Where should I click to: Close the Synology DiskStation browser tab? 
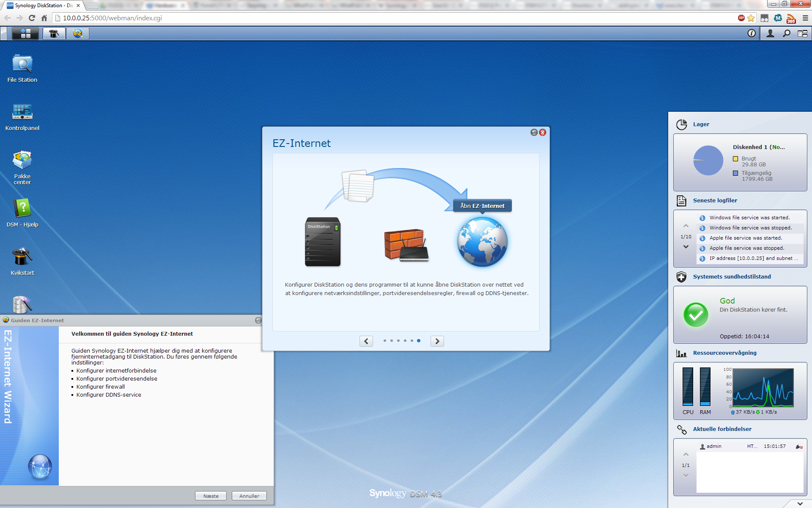click(78, 6)
